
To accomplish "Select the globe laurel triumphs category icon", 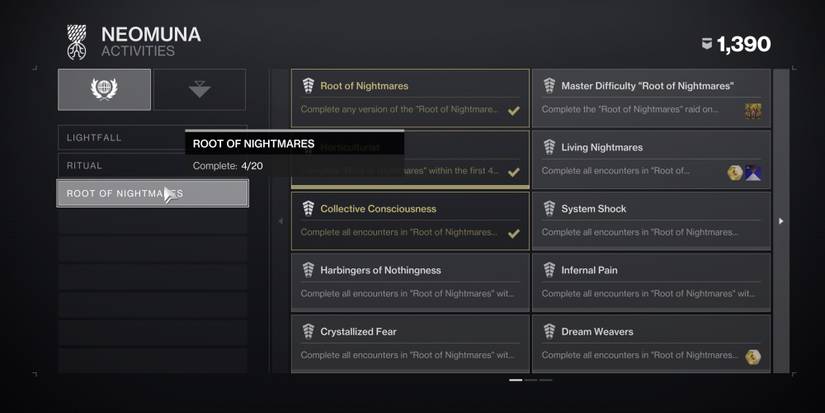I will click(104, 89).
